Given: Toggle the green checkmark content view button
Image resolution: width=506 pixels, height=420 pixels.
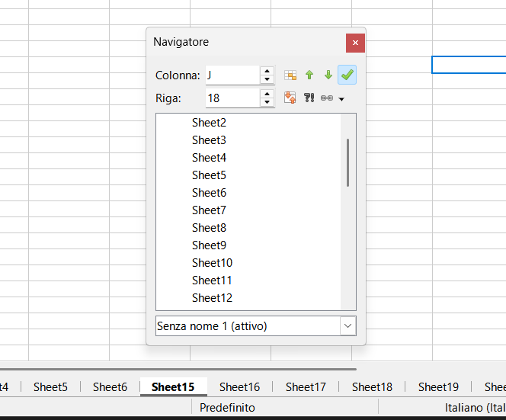Looking at the screenshot, I should (x=347, y=75).
